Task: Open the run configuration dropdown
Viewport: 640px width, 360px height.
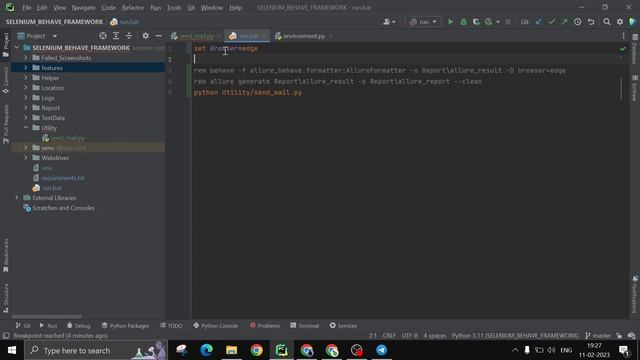Action: [423, 22]
